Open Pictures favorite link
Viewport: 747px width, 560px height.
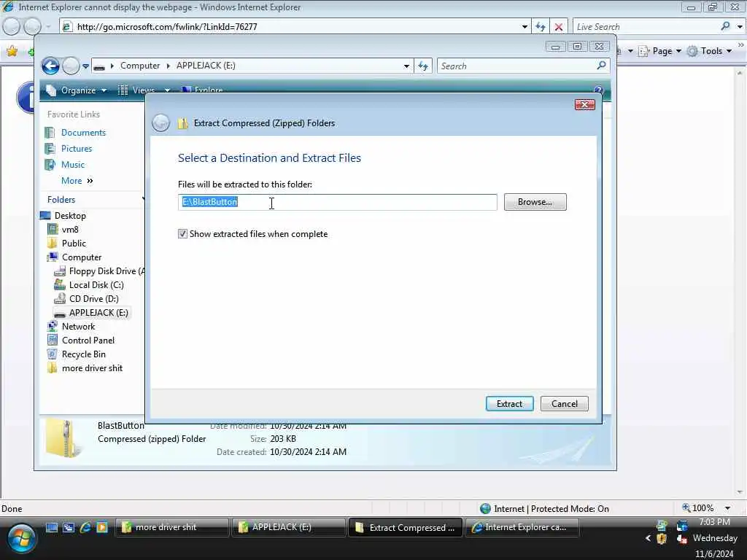click(76, 149)
